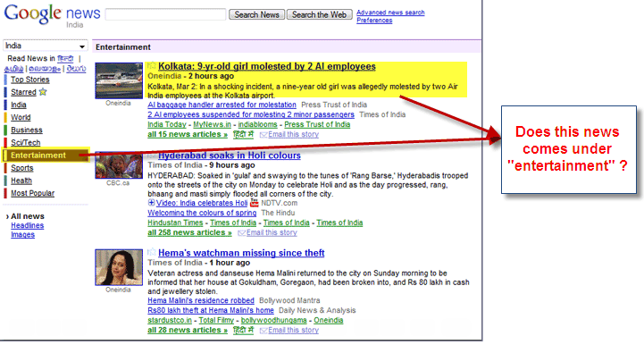Screen dimensions: 644x353
Task: Open the Images link under All news
Action: 22,235
